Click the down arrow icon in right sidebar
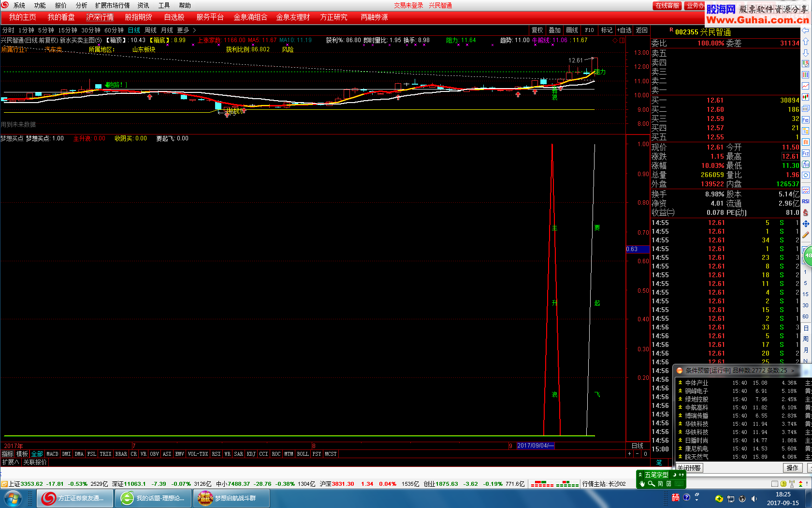Image resolution: width=812 pixels, height=508 pixels. (x=805, y=52)
